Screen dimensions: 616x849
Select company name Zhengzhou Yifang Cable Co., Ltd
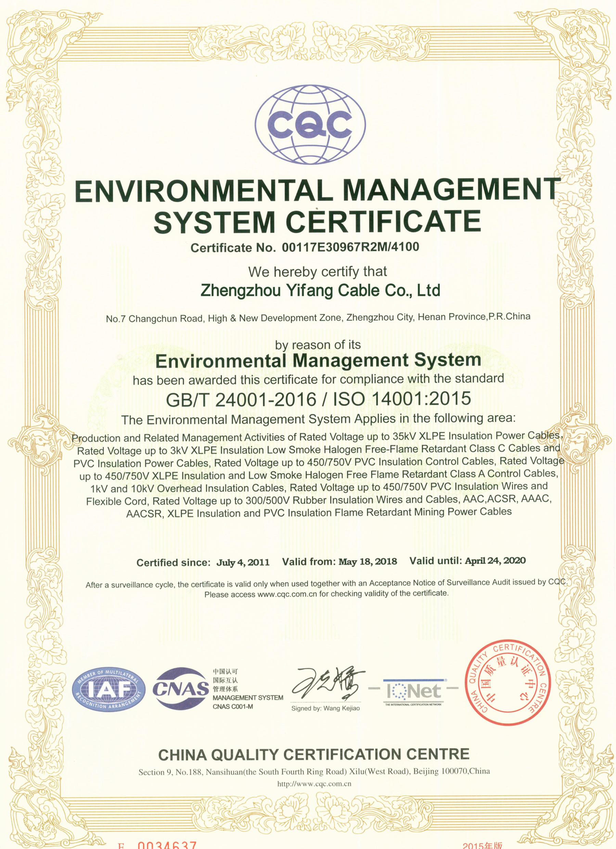click(320, 291)
